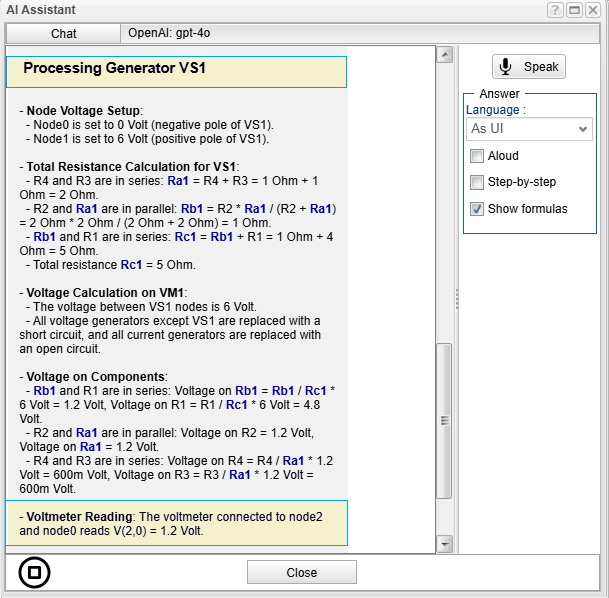Image resolution: width=609 pixels, height=598 pixels.
Task: Click Node1 is set to 6 Volt line
Action: pyautogui.click(x=148, y=139)
